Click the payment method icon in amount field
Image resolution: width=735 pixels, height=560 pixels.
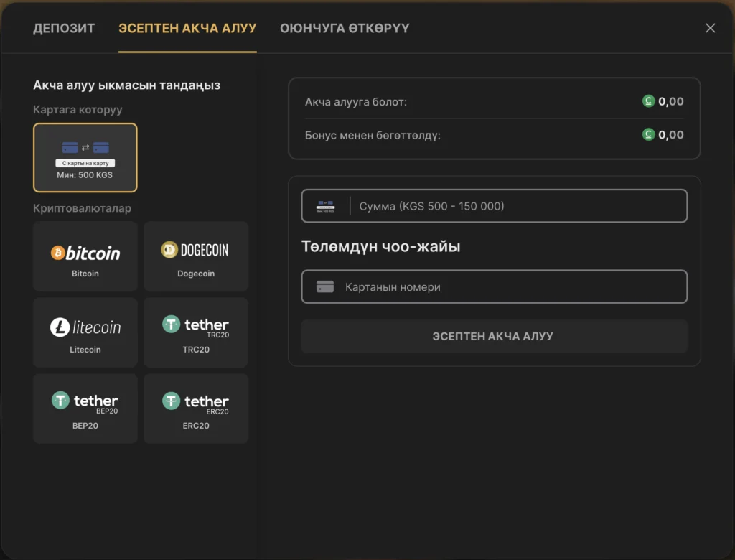(x=325, y=206)
